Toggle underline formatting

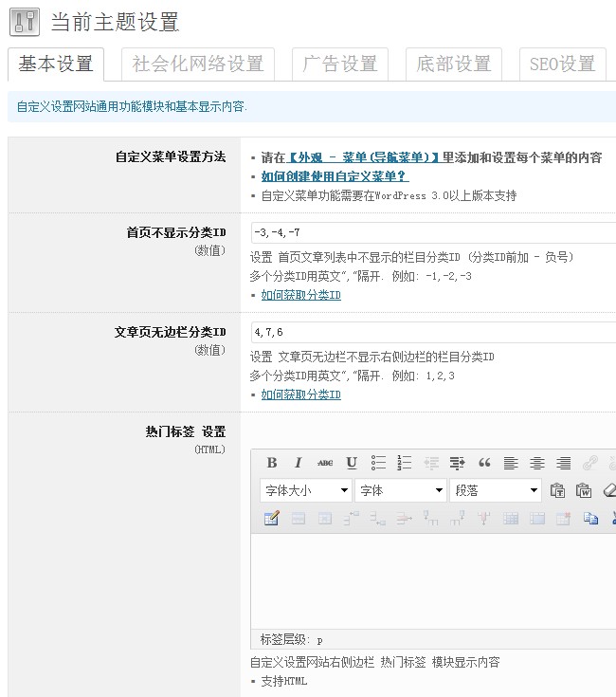click(352, 463)
